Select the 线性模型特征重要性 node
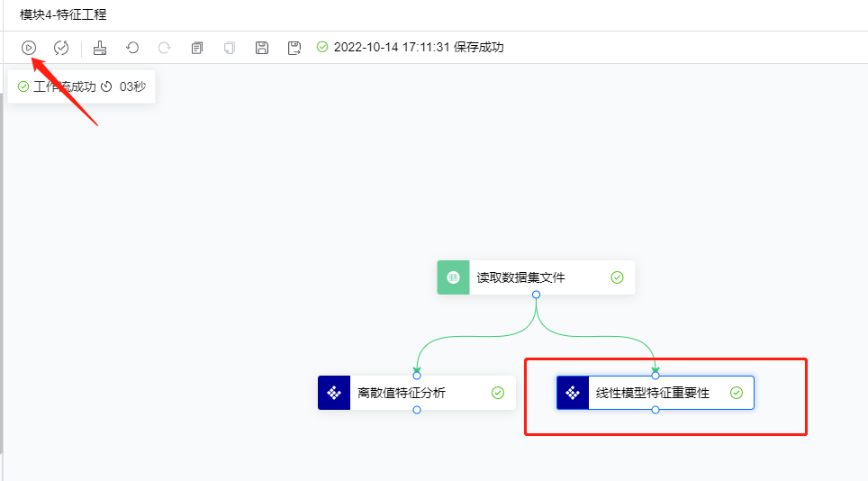868x481 pixels. (x=656, y=393)
